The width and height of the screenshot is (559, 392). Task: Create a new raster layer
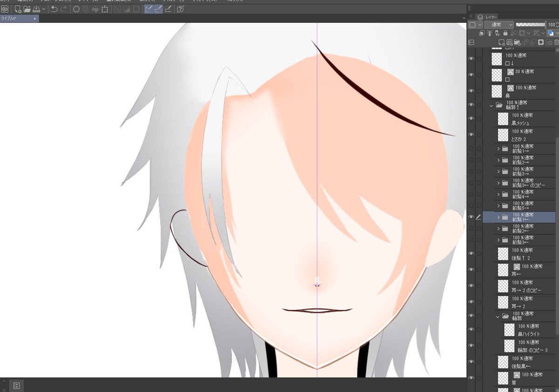[x=502, y=42]
